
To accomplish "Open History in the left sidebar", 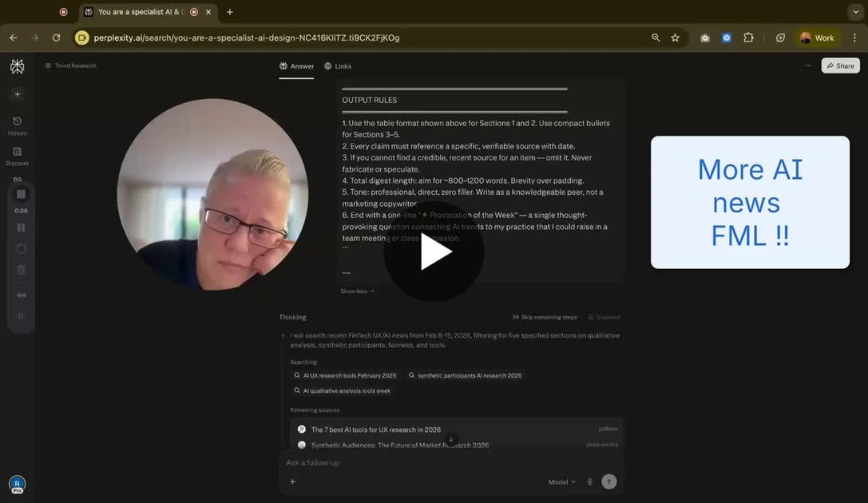I will point(17,125).
